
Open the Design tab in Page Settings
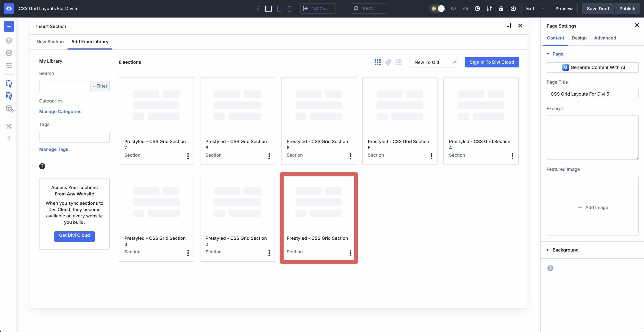click(x=579, y=38)
